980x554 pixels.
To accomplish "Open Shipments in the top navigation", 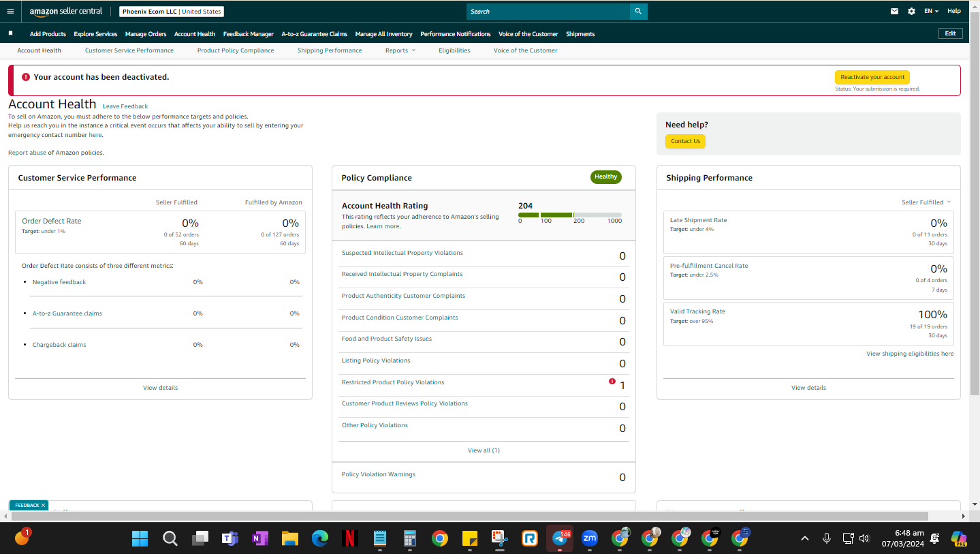I will click(580, 34).
